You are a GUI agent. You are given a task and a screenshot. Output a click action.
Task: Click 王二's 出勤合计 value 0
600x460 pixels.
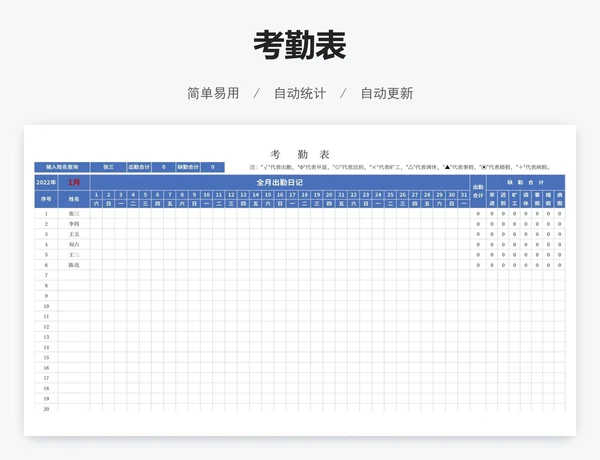[478, 255]
